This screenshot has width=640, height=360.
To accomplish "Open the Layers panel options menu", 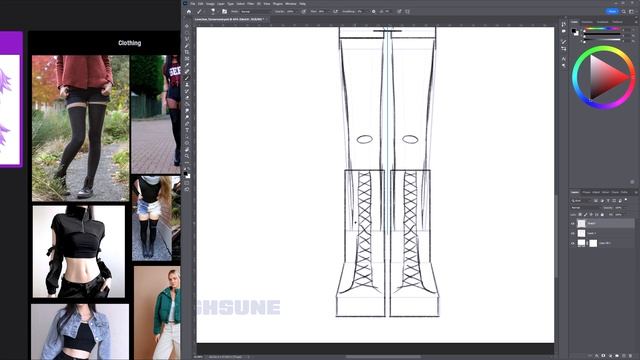I will click(636, 192).
